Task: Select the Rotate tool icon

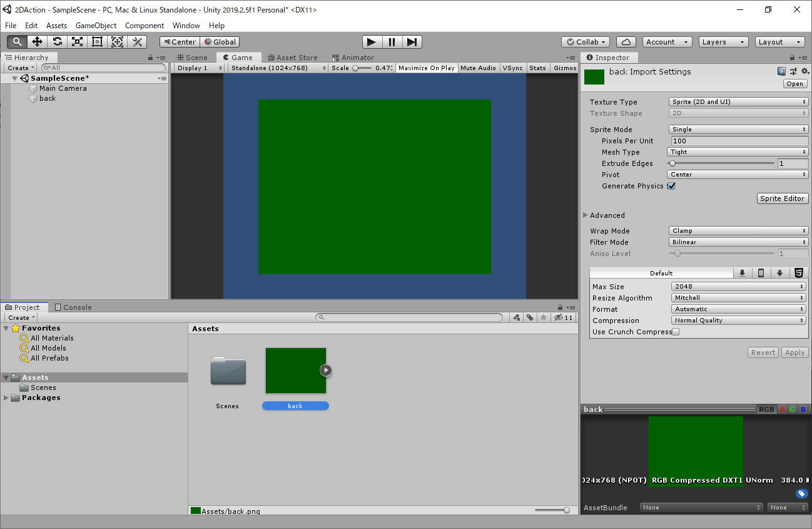Action: point(57,42)
